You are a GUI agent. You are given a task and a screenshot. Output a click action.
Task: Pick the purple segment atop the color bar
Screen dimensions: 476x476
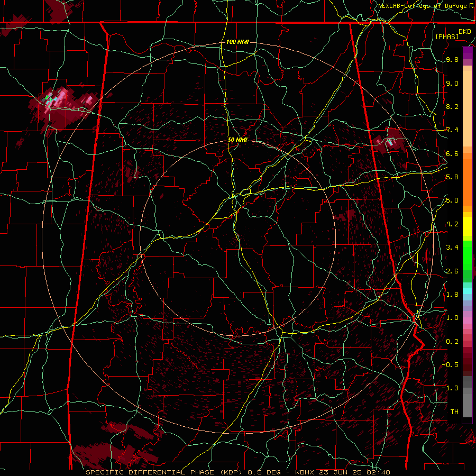pos(467,53)
